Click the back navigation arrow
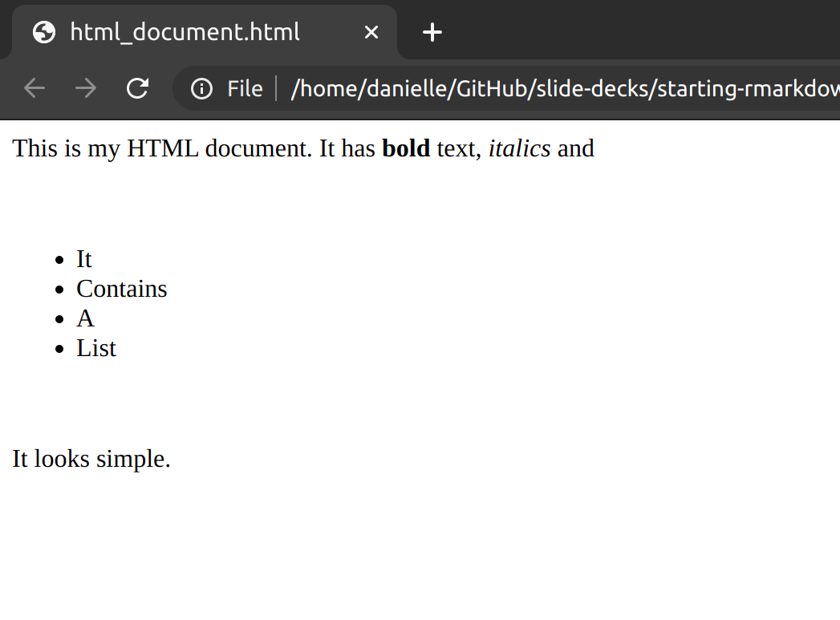 34,88
